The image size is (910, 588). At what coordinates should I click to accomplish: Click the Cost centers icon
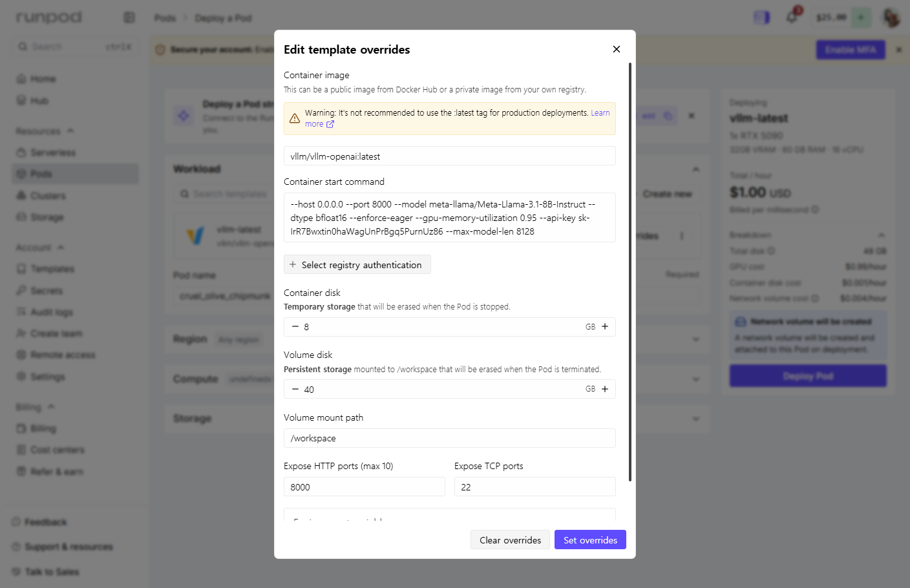pyautogui.click(x=21, y=450)
